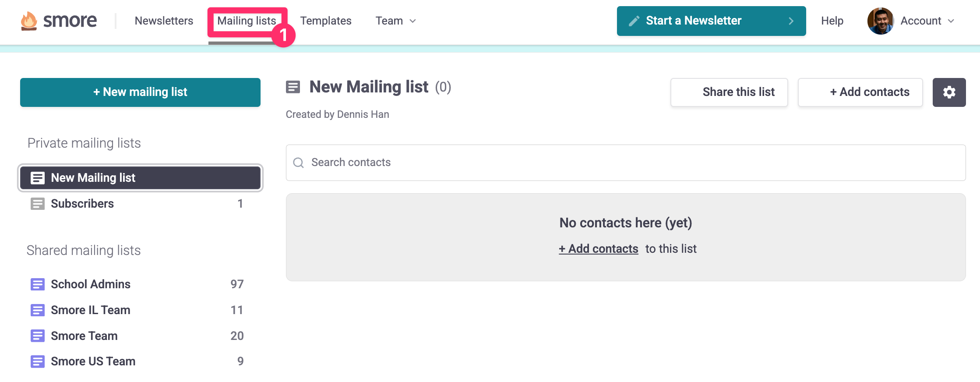This screenshot has height=382, width=980.
Task: Click the Share this list button
Action: click(729, 92)
